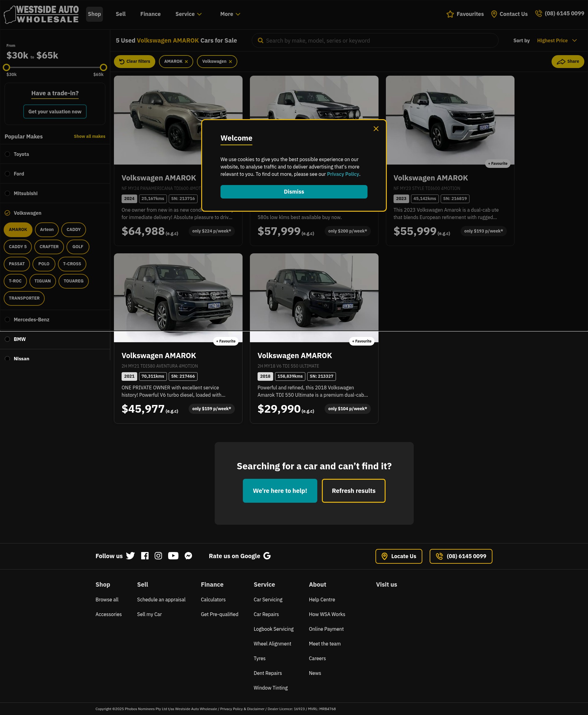Expand the Service menu dropdown
Viewport: 588px width, 715px height.
(189, 14)
